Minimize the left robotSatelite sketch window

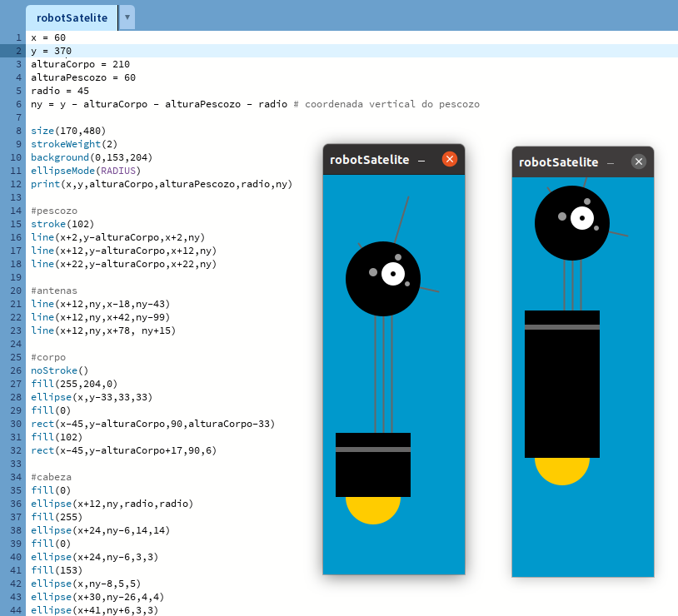421,160
